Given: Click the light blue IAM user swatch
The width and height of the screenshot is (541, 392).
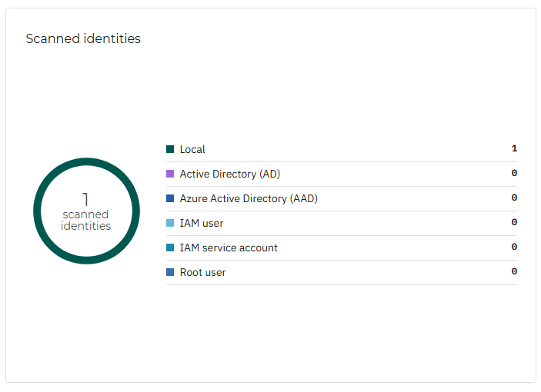Looking at the screenshot, I should 170,223.
